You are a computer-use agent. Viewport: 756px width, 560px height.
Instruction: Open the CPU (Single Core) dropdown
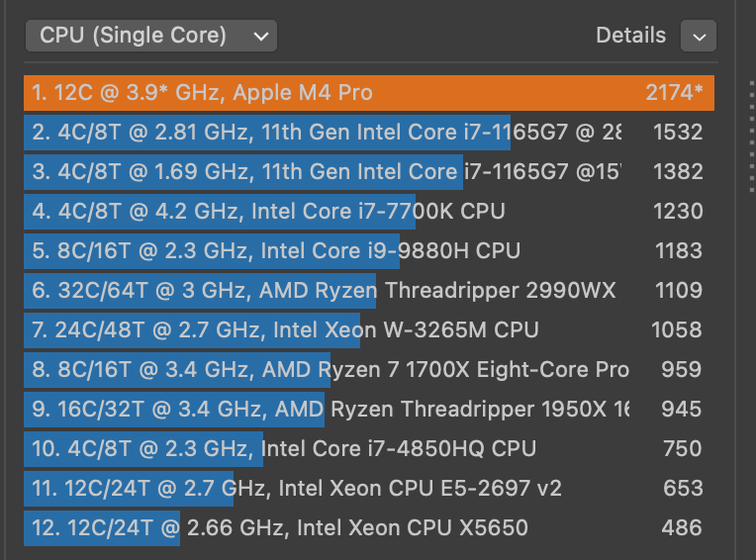pyautogui.click(x=151, y=37)
